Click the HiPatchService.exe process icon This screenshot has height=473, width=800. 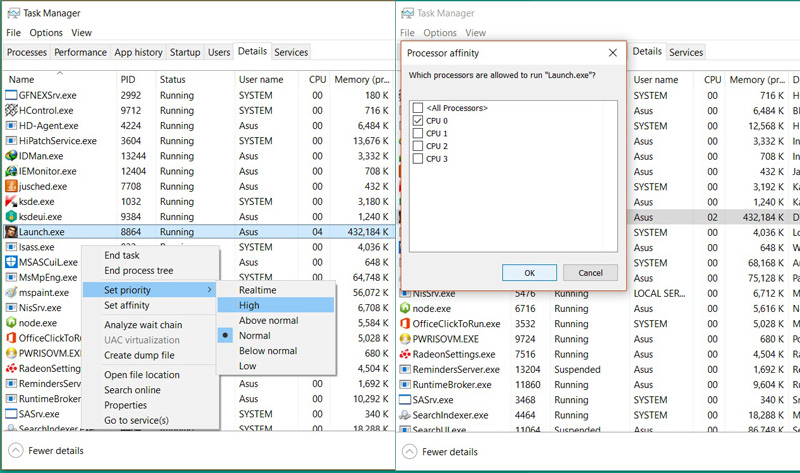coord(11,141)
